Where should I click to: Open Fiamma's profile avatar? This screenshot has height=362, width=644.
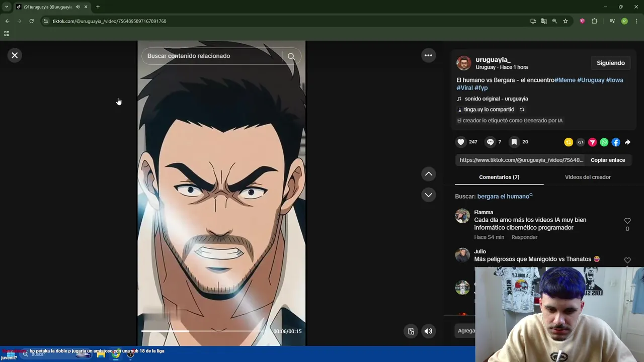coord(462,216)
